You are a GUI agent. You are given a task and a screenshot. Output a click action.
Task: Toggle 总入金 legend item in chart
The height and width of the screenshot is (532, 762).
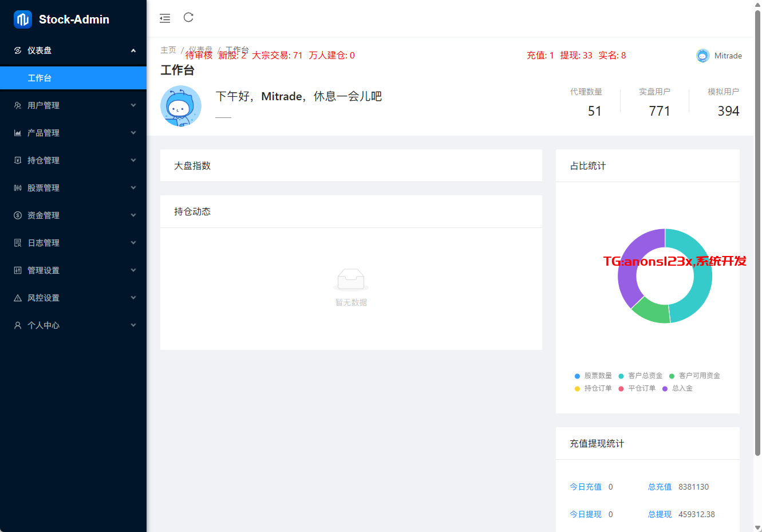click(x=677, y=388)
